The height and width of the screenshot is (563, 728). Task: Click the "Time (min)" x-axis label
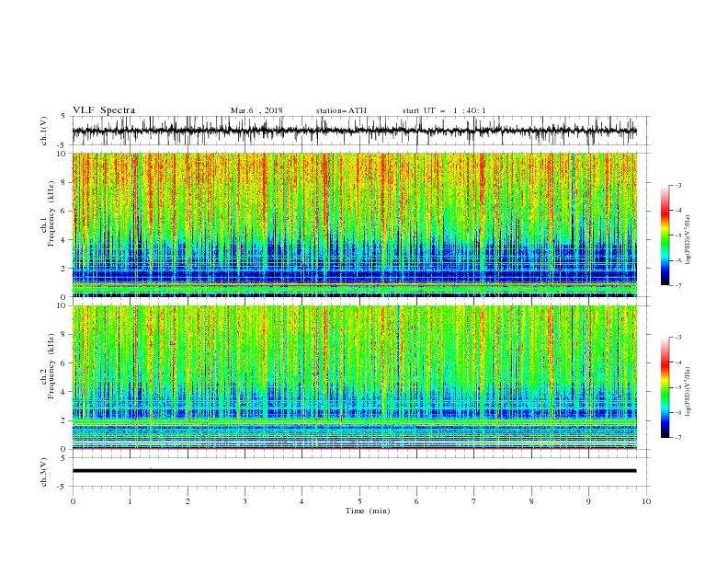(368, 511)
